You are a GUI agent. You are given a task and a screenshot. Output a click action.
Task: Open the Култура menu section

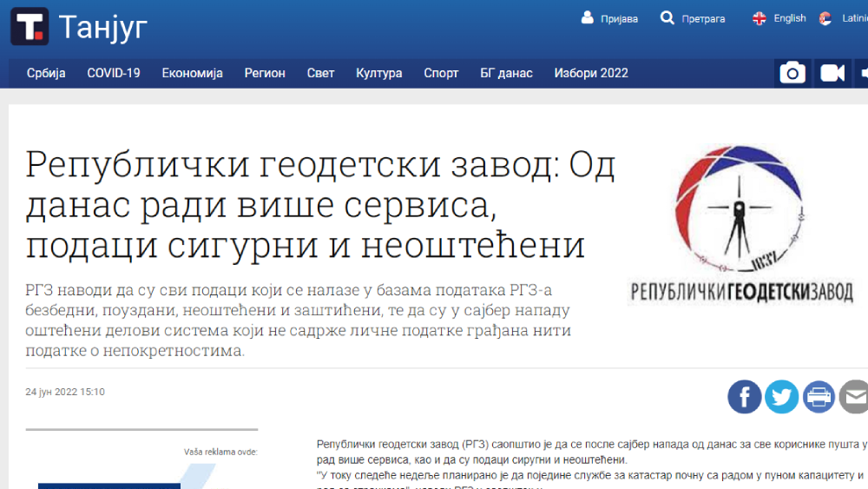coord(378,73)
